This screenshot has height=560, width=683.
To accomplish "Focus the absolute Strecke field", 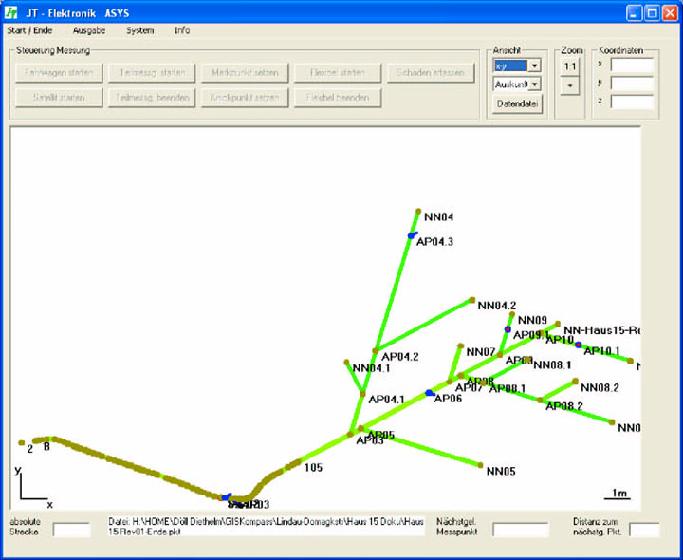I will point(71,530).
